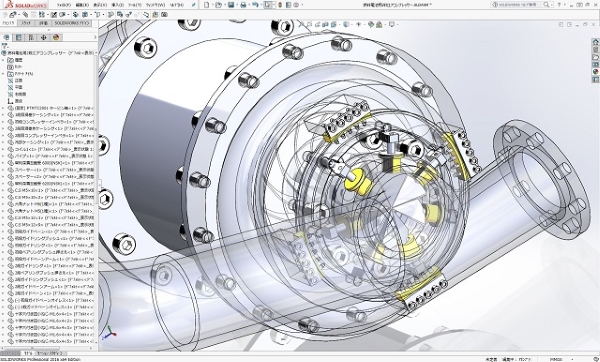Open the search box dropdown arrow
The image size is (600, 362).
coord(552,5)
